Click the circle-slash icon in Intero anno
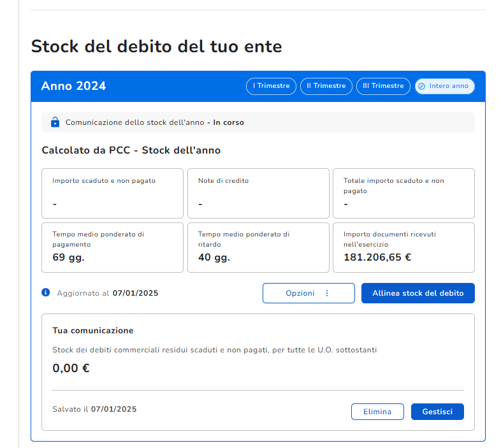Viewport: 501px width, 448px height. tap(421, 86)
